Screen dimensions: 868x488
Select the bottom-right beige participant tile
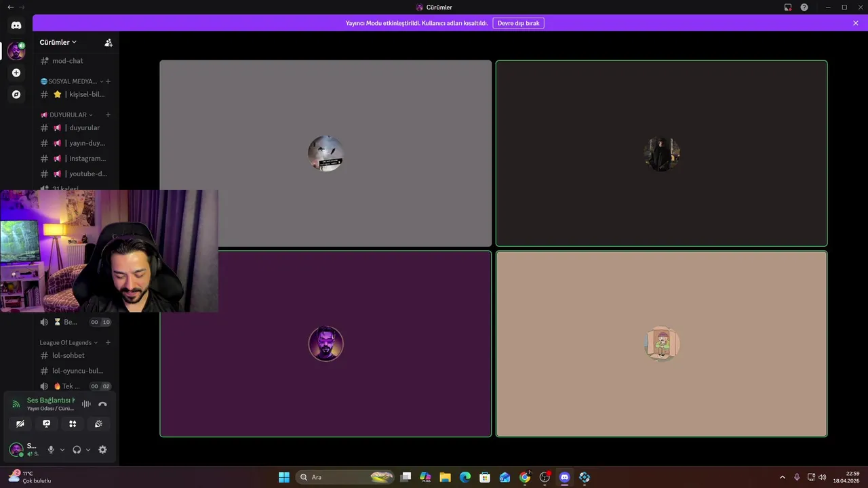click(661, 344)
